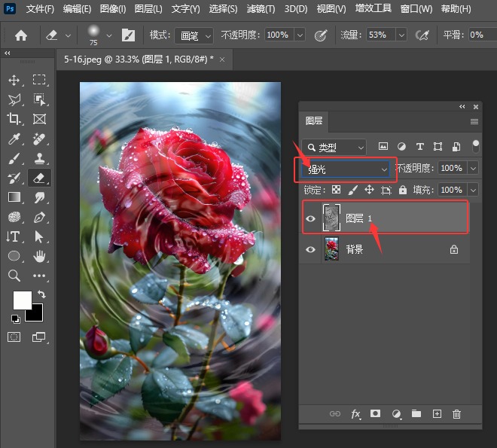Hide the 图层 1 layer eye icon
The image size is (497, 448).
point(310,218)
